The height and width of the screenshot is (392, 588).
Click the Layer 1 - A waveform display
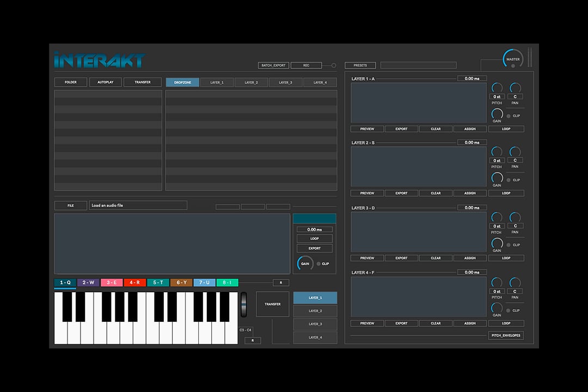click(x=419, y=103)
